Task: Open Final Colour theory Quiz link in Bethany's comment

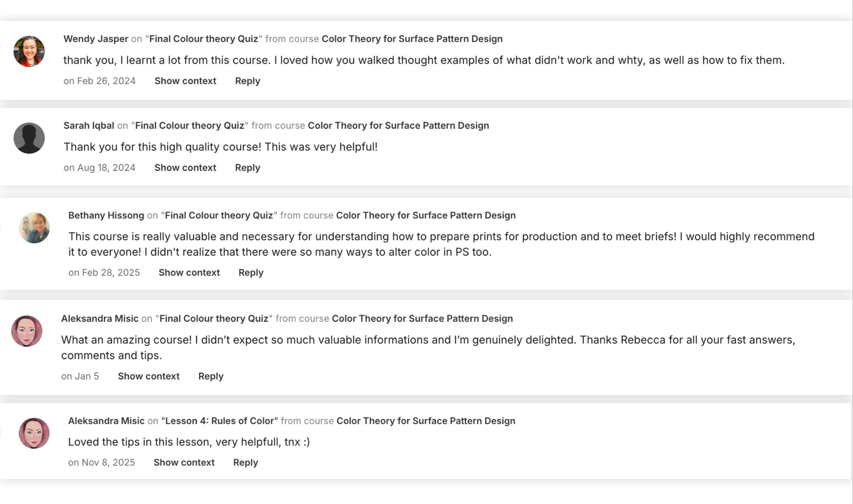Action: [219, 215]
